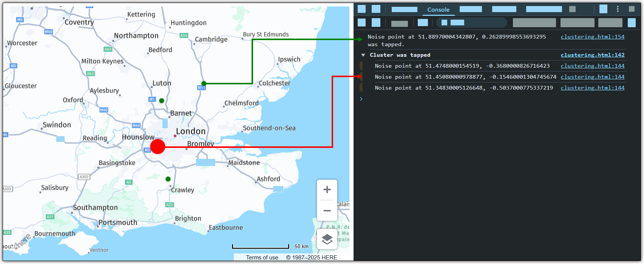Screen dimensions: 644x264
Task: Focus the console filter input field
Action: [x=471, y=23]
